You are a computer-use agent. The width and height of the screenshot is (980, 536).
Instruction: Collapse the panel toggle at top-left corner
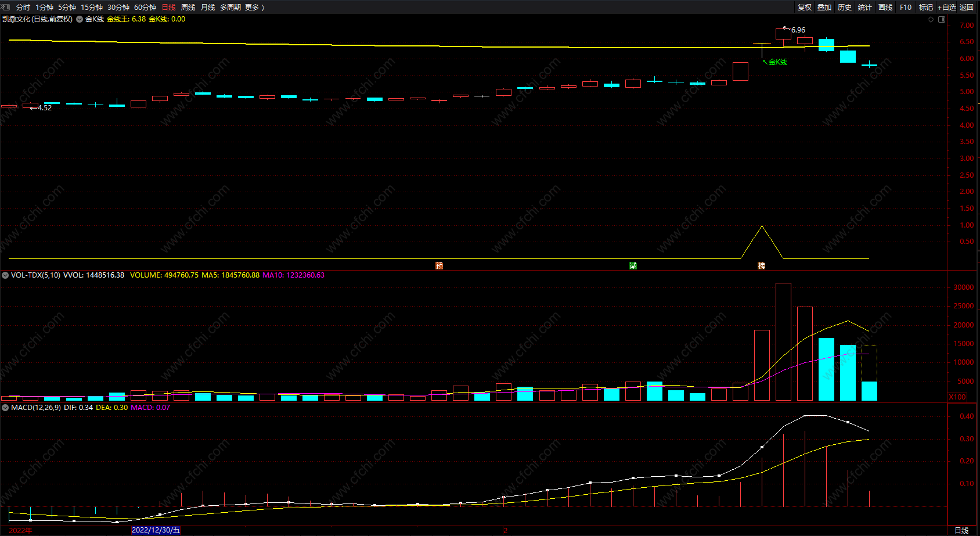click(5, 7)
